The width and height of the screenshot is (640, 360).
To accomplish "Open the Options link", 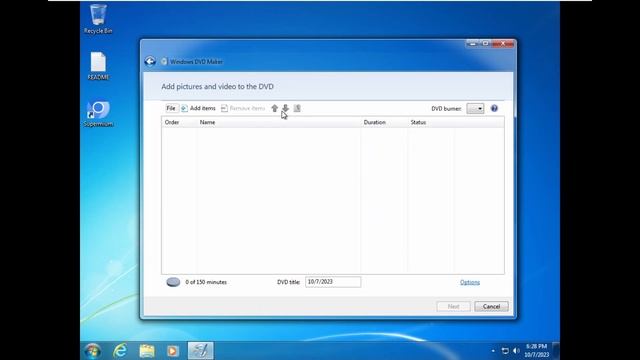I will click(x=470, y=282).
